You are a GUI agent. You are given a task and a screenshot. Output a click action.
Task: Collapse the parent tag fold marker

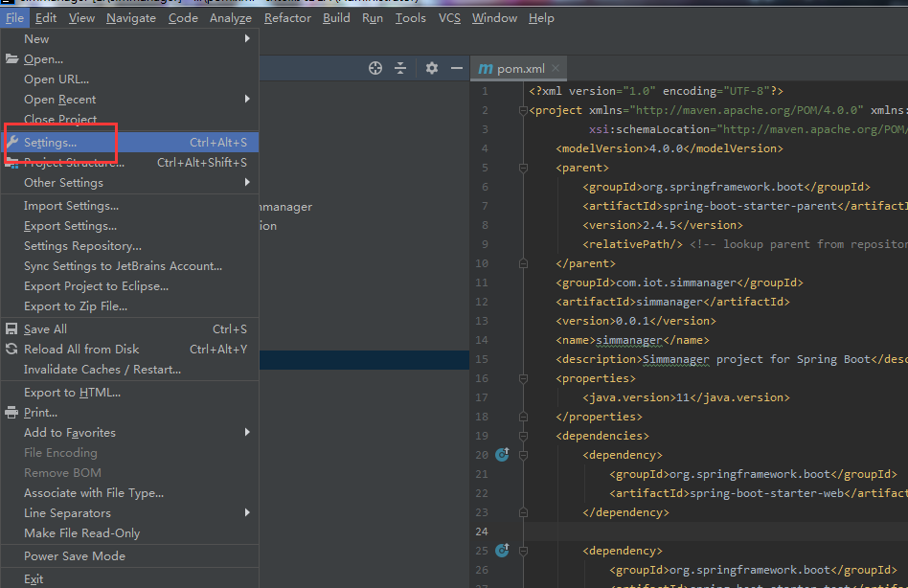point(523,168)
